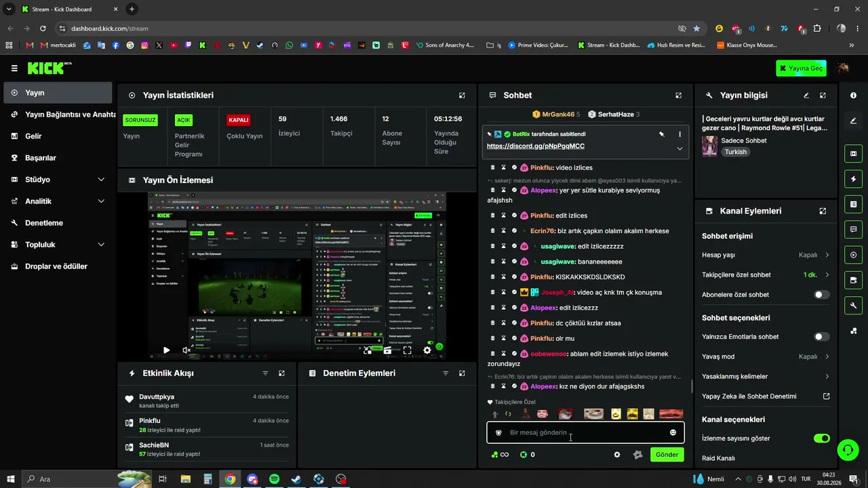Expand the Denetim Eylemleri panel
The image size is (868, 488).
[x=462, y=373]
